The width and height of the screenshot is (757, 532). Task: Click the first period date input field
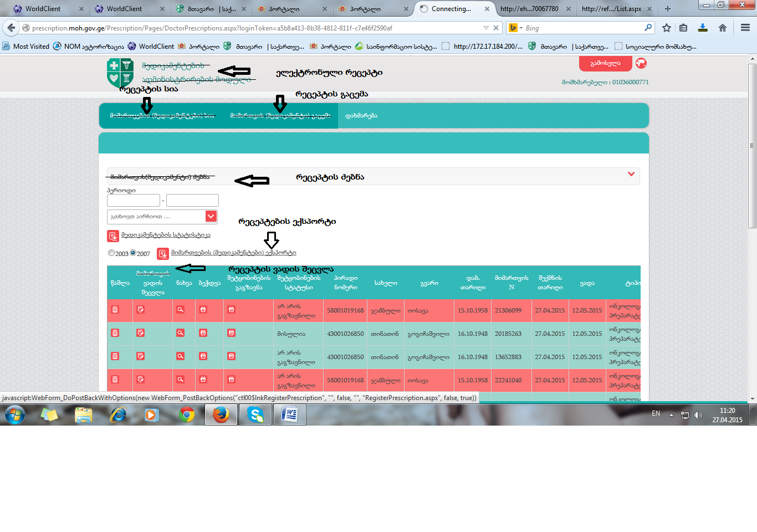tap(133, 201)
